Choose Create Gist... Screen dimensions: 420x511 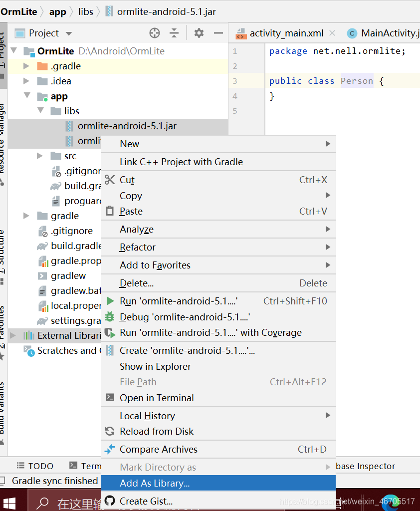coord(218,501)
